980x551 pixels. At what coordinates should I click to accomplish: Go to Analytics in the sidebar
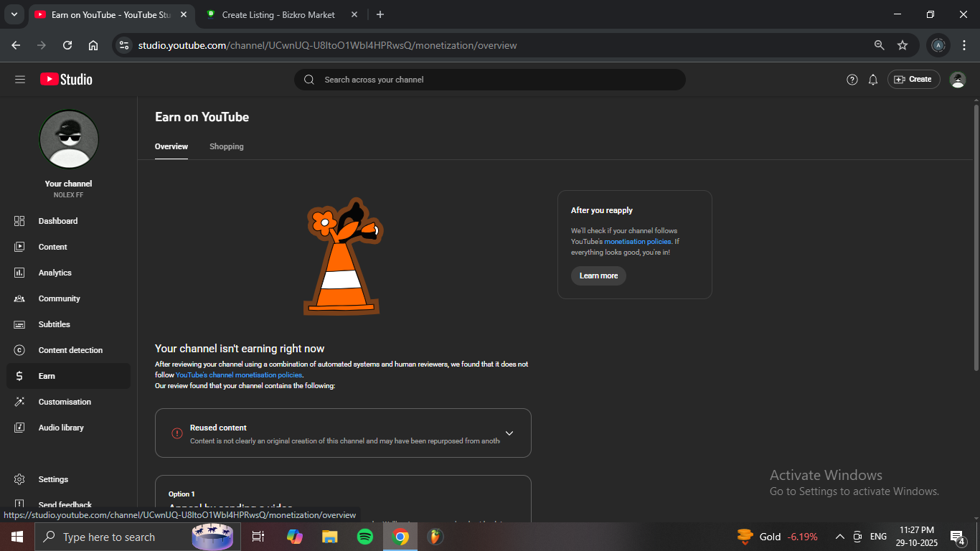(55, 273)
